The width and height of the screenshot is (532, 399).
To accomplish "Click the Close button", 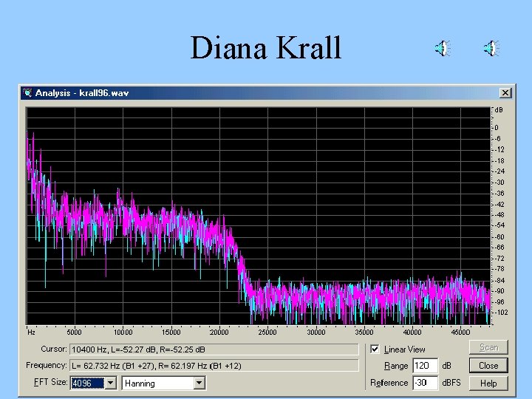I will (488, 366).
